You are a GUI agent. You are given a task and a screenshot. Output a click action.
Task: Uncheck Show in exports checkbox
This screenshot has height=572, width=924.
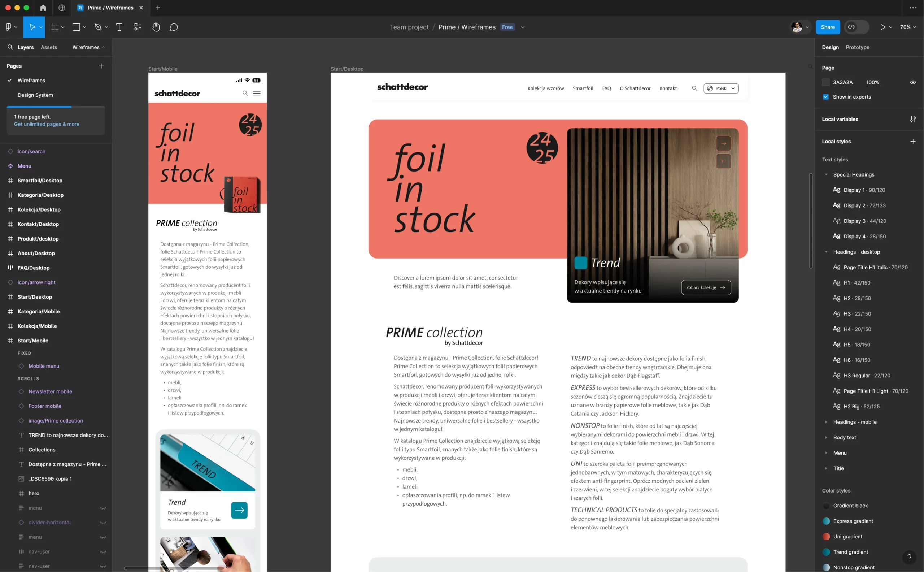pyautogui.click(x=826, y=97)
